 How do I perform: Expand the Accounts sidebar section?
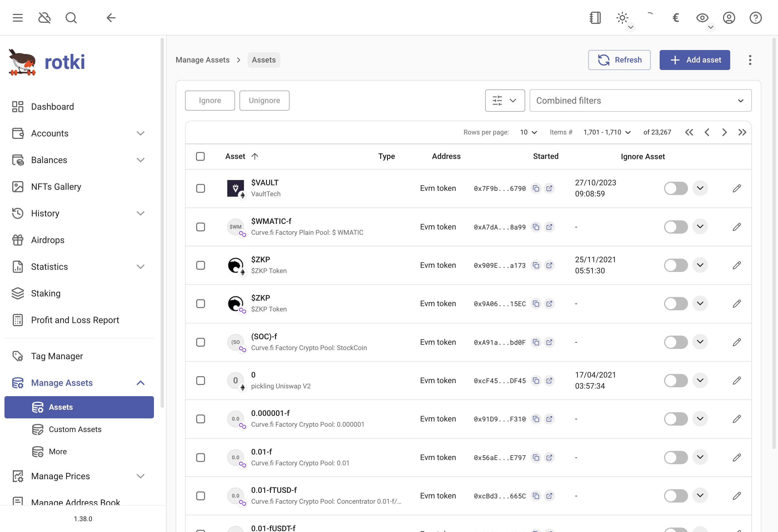pos(141,133)
